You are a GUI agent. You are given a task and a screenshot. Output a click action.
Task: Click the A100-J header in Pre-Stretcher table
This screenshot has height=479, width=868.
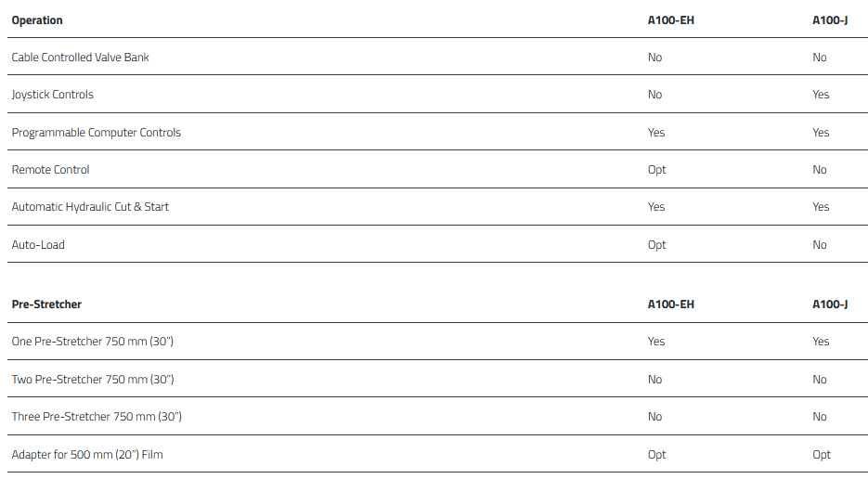click(830, 304)
